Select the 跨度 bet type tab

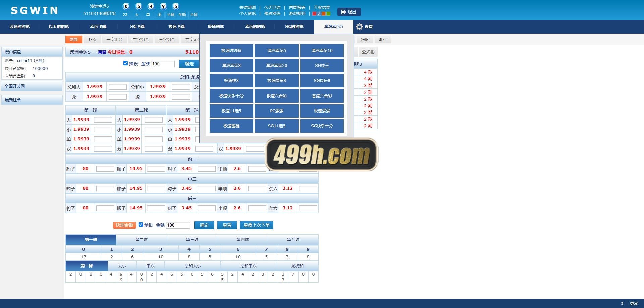365,40
